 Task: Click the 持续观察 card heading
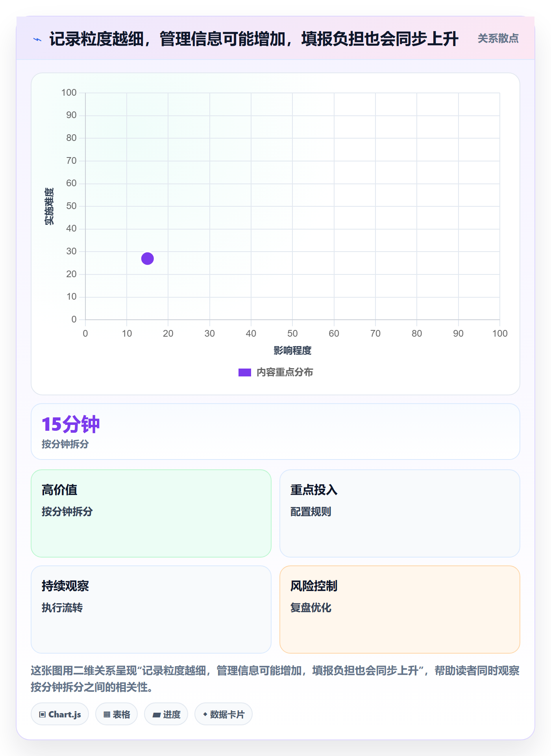click(x=65, y=586)
